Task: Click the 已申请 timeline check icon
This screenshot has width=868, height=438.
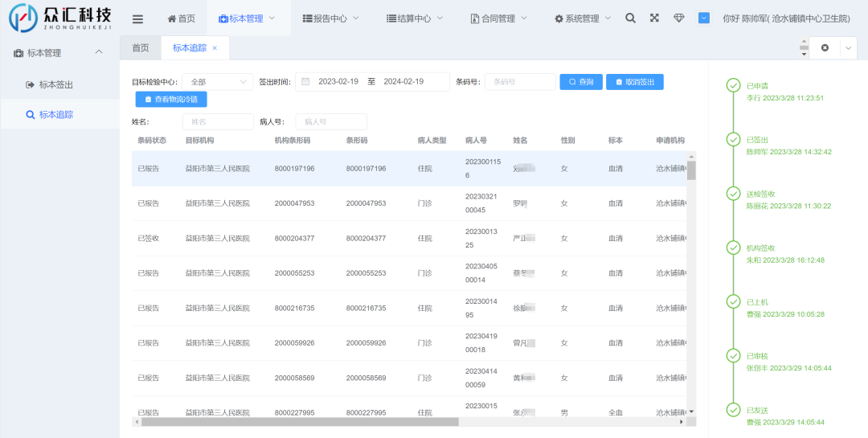Action: pyautogui.click(x=733, y=86)
